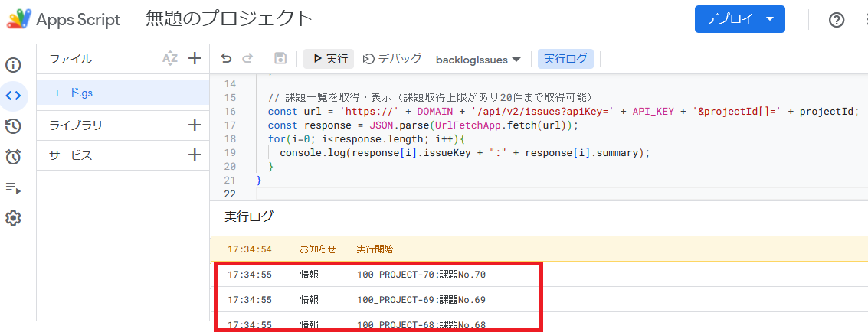Screen dimensions: 868x332
Task: Click the Apps Script title text
Action: tap(78, 20)
